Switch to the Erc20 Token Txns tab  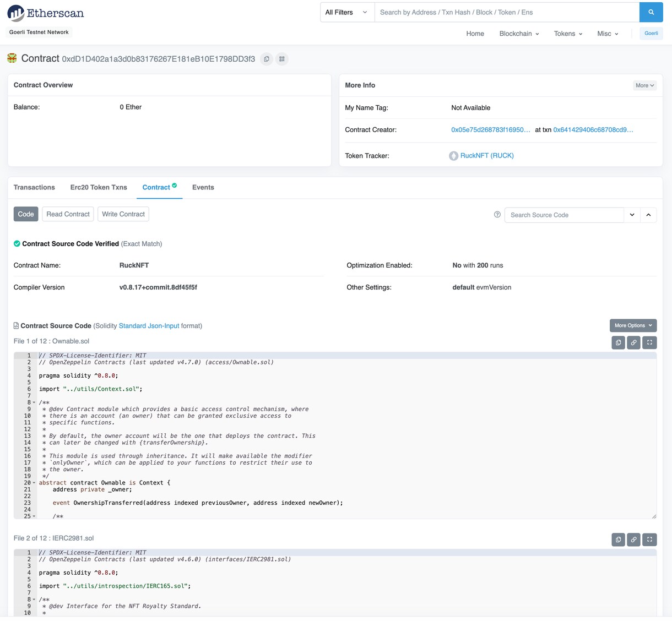tap(99, 187)
